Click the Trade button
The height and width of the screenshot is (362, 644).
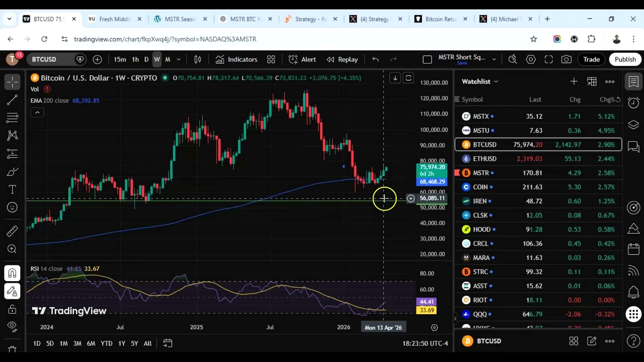click(x=591, y=60)
